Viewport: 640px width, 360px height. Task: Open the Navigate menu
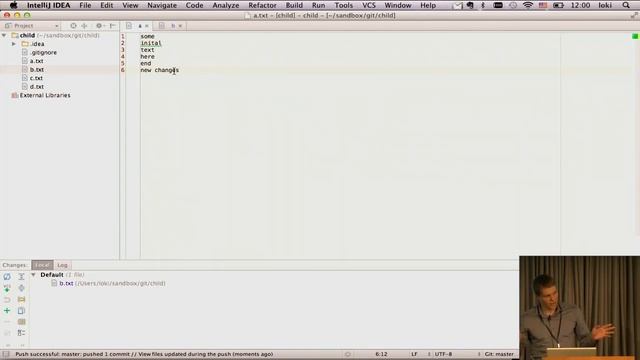click(x=162, y=5)
